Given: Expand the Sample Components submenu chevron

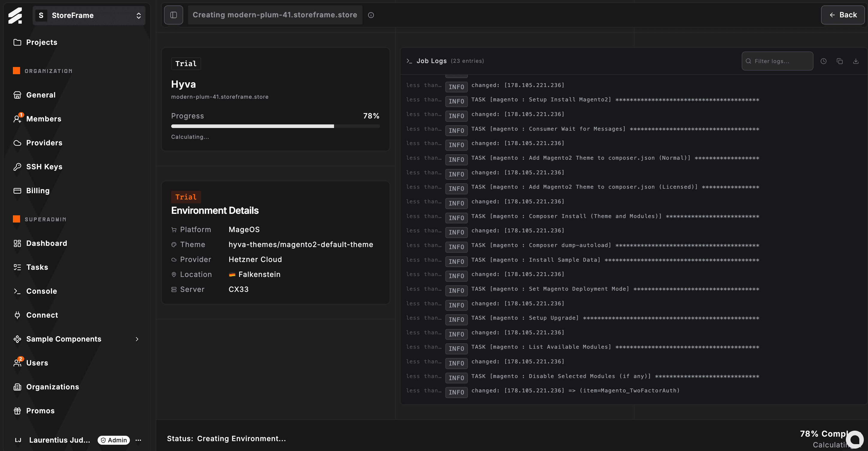Looking at the screenshot, I should (137, 339).
